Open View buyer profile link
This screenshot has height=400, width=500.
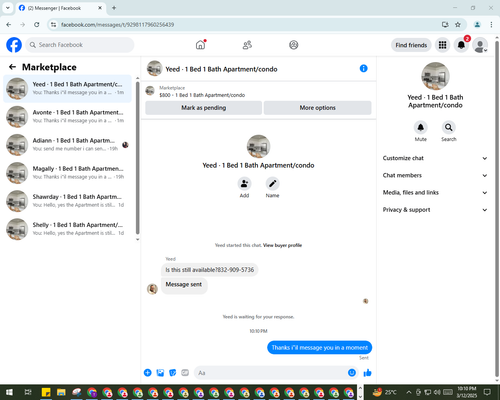tap(282, 245)
